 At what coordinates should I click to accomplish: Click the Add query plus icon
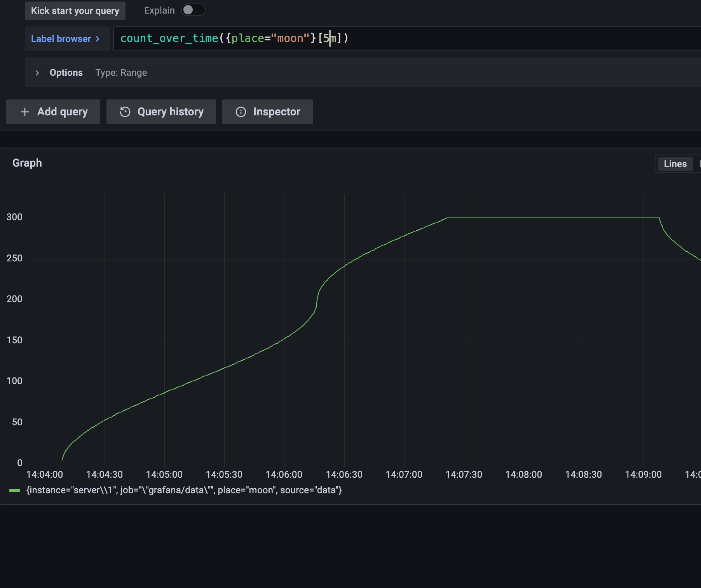point(24,112)
